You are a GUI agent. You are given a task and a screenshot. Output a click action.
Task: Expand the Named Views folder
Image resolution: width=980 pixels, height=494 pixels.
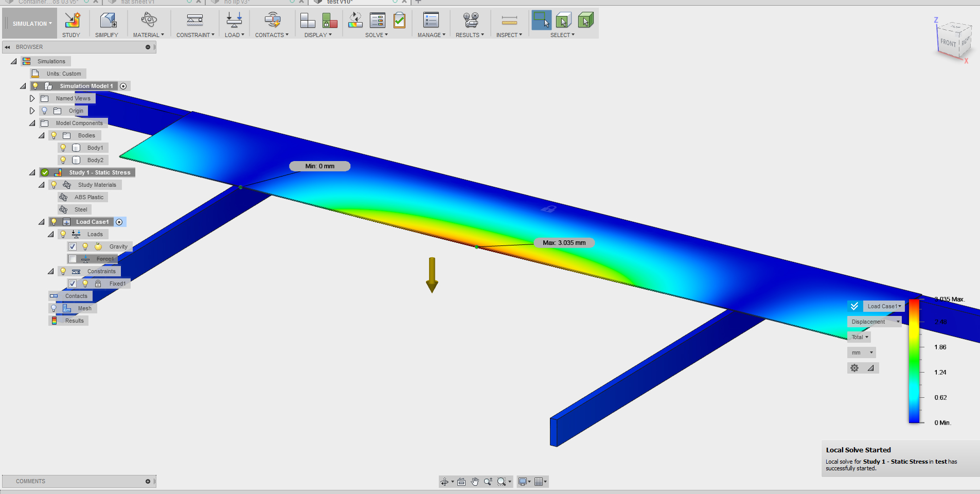[32, 98]
